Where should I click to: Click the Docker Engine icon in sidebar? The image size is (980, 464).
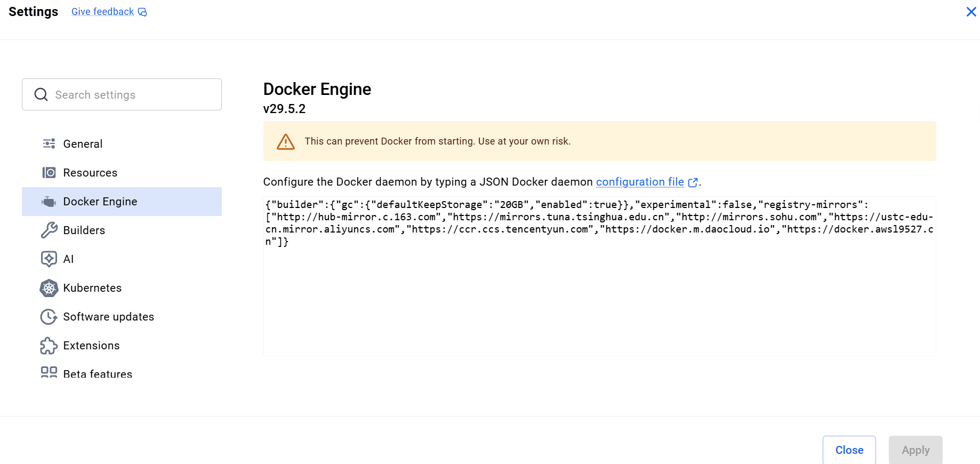click(49, 202)
